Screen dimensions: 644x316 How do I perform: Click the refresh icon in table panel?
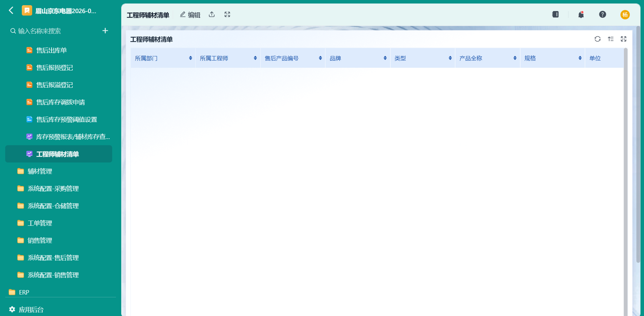pos(598,39)
